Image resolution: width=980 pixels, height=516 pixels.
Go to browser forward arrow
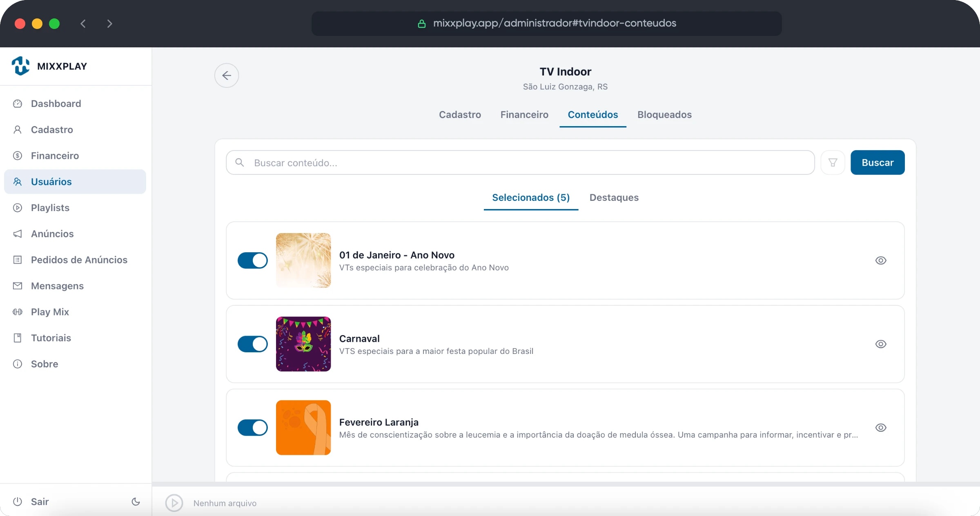coord(109,24)
